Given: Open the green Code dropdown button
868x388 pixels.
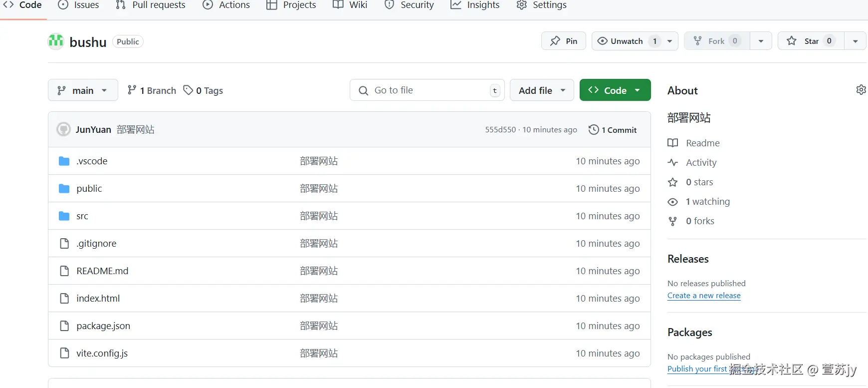Looking at the screenshot, I should (615, 90).
